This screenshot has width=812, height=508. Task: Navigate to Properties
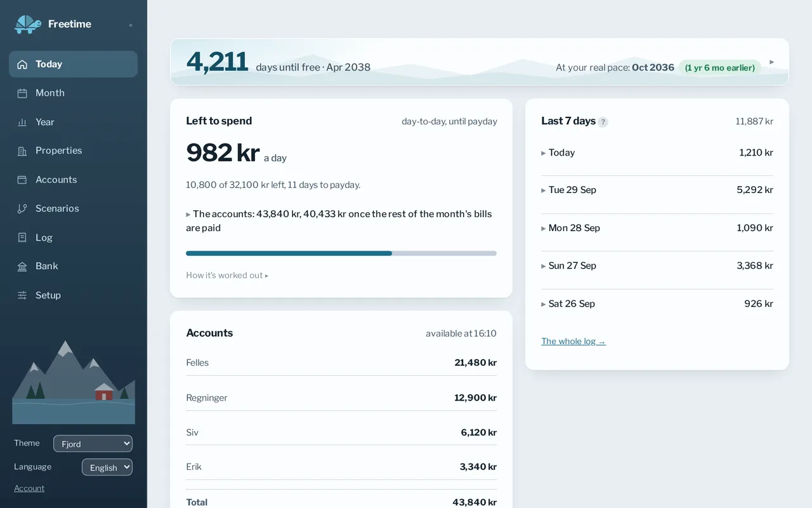[73, 151]
